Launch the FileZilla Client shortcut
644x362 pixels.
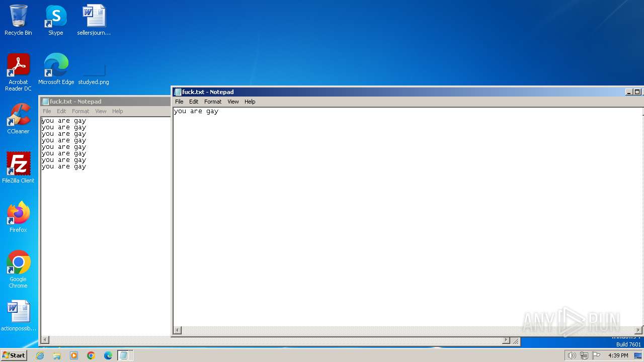(18, 167)
